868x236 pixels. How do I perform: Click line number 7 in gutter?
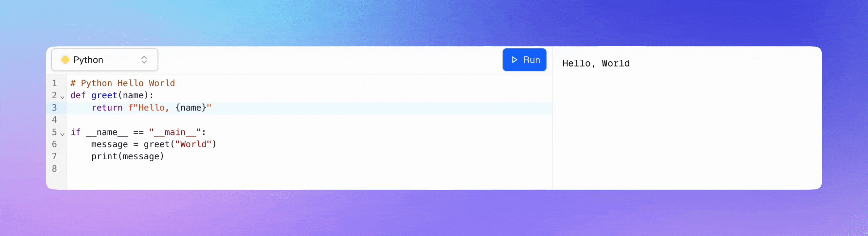coord(55,156)
